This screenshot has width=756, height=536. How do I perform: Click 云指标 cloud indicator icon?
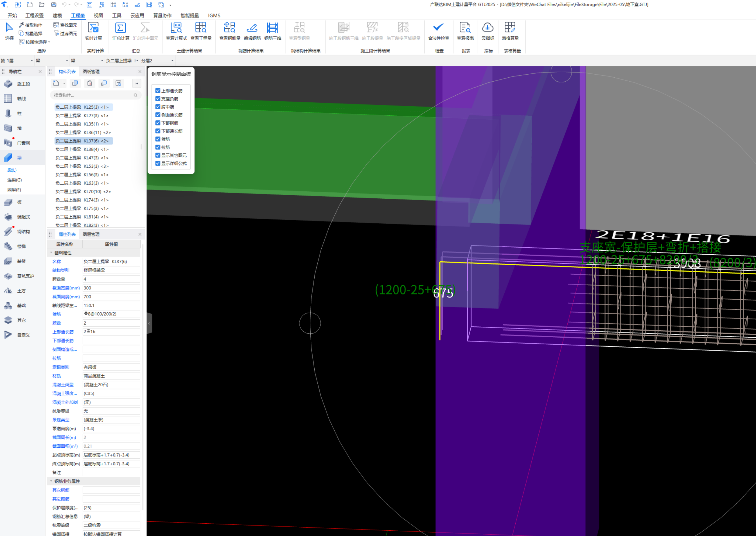click(x=488, y=31)
